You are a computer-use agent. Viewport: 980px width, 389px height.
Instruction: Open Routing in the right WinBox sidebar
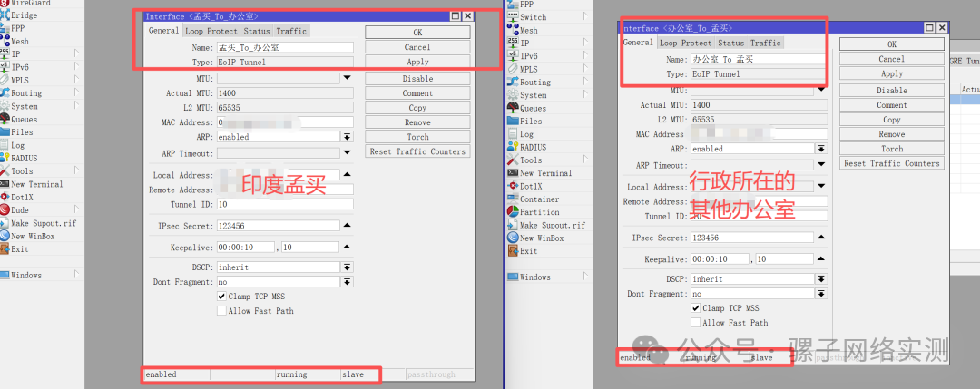point(535,82)
